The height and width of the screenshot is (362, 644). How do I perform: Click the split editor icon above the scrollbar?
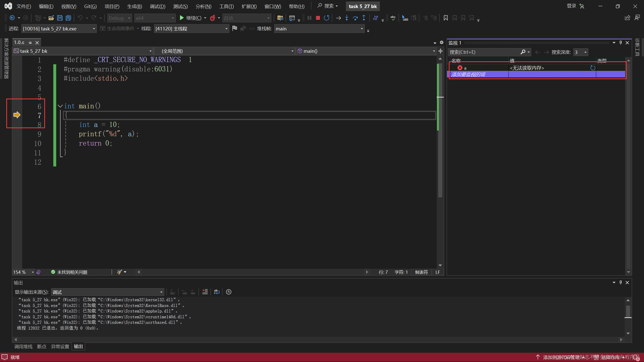[440, 51]
